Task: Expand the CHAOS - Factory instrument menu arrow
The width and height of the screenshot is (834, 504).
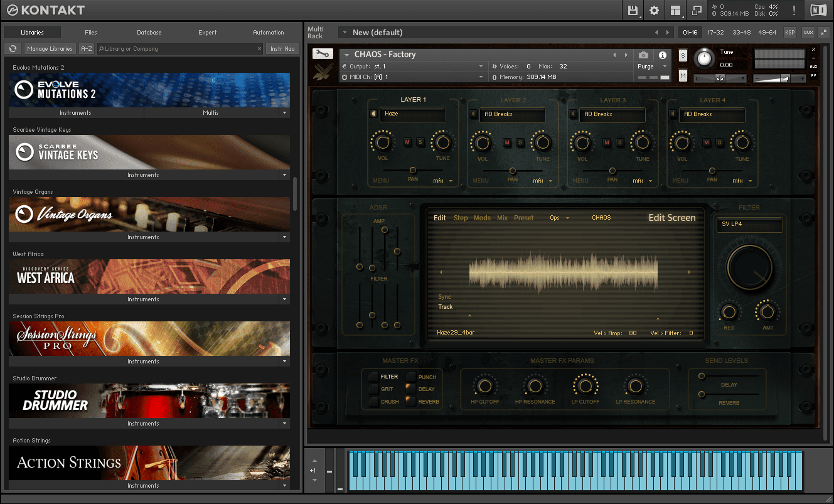Action: (346, 55)
